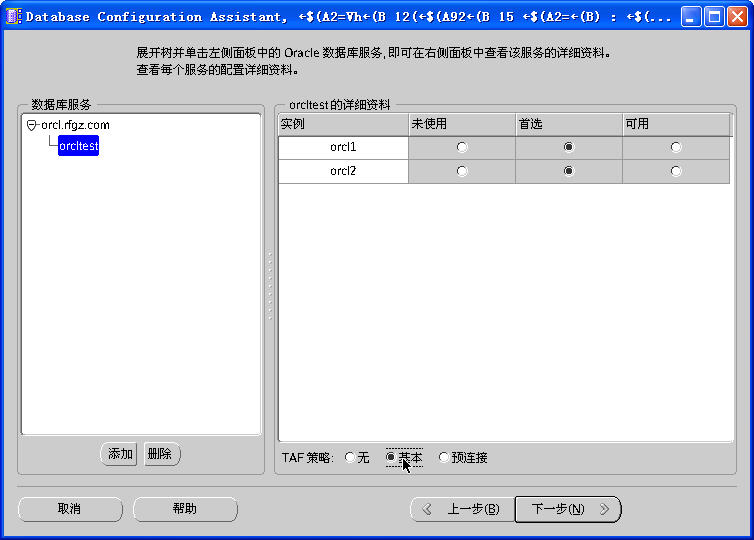Click the 添加 (Add) service button

click(119, 454)
